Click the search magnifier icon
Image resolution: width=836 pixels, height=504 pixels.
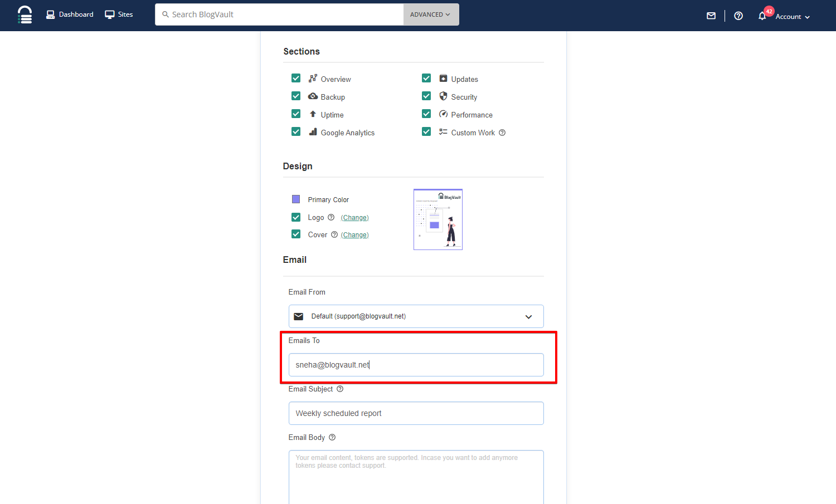click(166, 14)
